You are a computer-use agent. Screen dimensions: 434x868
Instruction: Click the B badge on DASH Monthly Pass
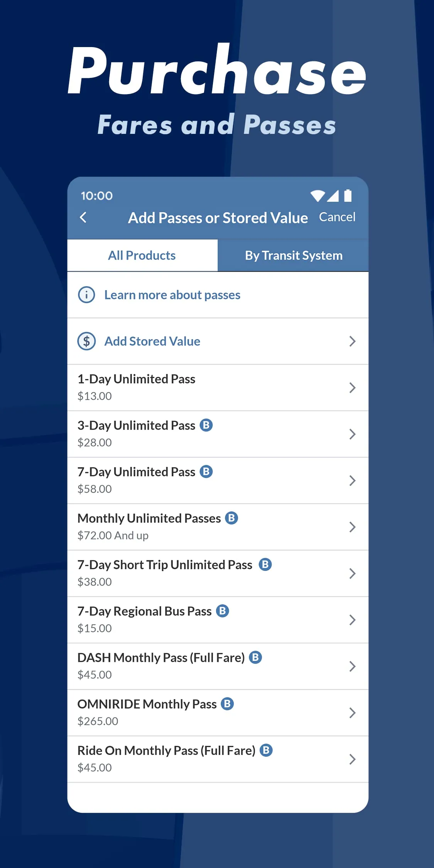pos(256,657)
